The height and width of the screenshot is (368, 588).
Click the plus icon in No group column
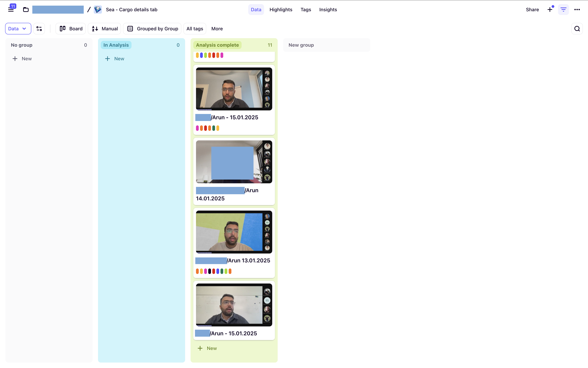tap(15, 59)
